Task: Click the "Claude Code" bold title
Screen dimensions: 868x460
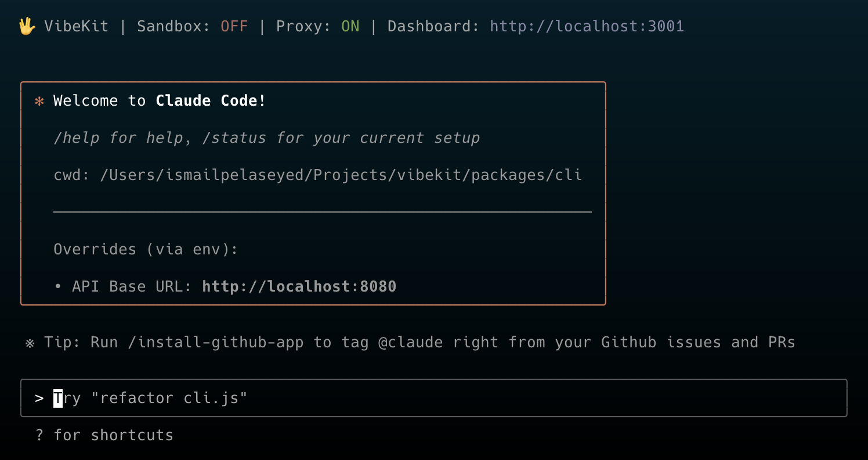Action: click(x=206, y=101)
